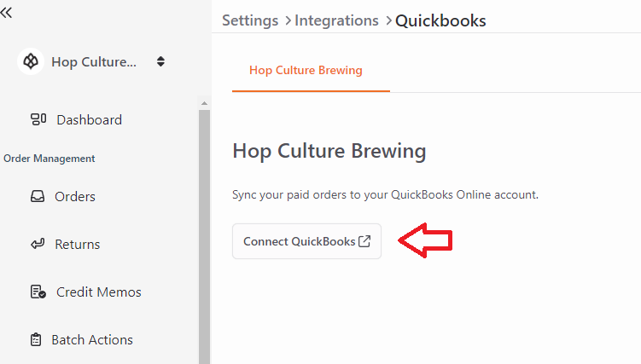641x364 pixels.
Task: Click the Settings breadcrumb link
Action: click(x=250, y=20)
